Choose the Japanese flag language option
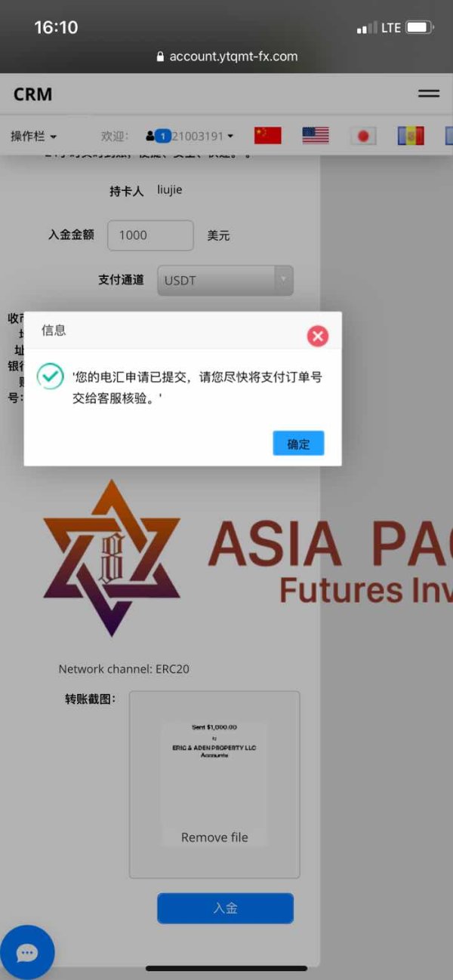Image resolution: width=453 pixels, height=980 pixels. [x=363, y=136]
